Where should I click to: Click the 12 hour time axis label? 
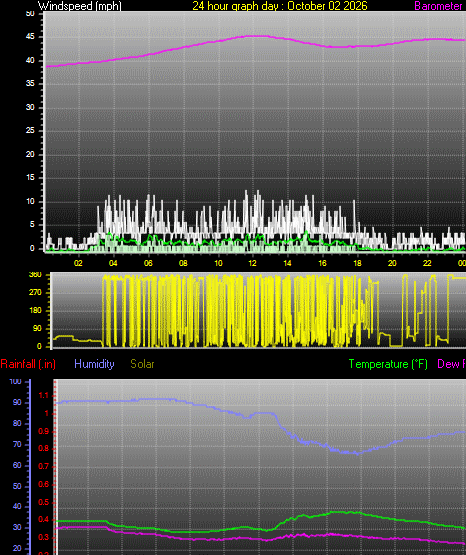[x=252, y=263]
